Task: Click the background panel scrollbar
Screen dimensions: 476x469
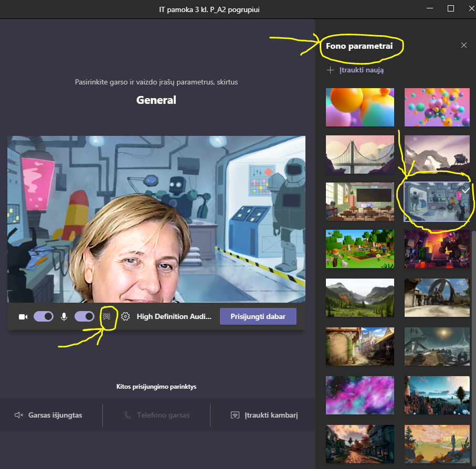Action: point(473,349)
